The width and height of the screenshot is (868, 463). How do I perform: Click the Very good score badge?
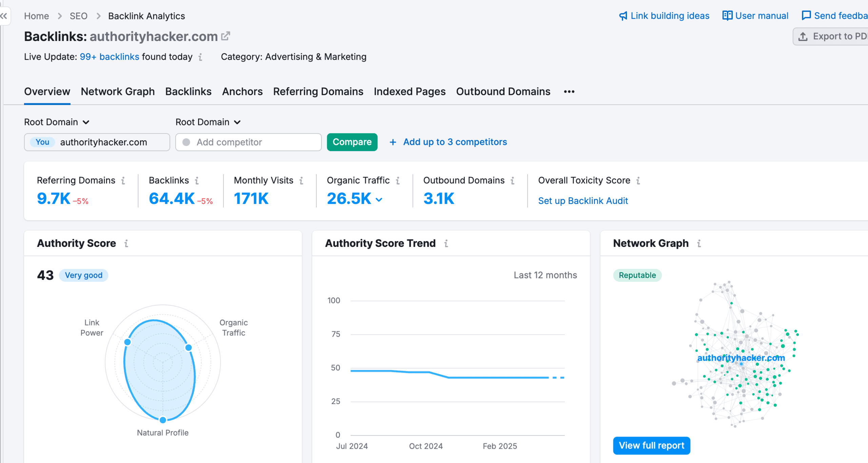click(83, 275)
